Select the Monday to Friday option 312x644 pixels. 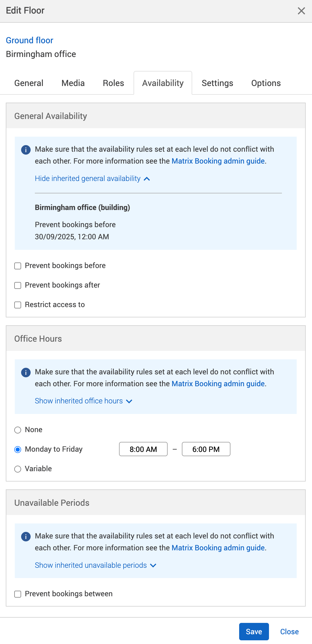17,450
